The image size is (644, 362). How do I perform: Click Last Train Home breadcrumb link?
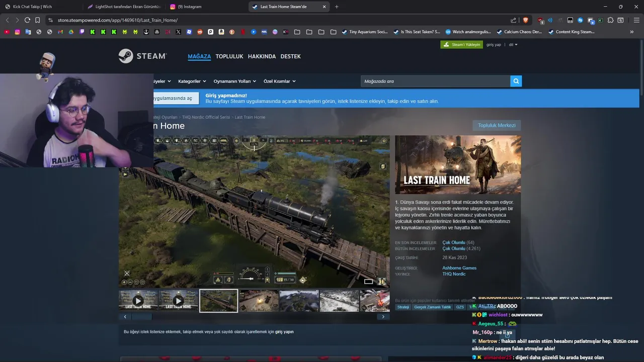pyautogui.click(x=250, y=117)
